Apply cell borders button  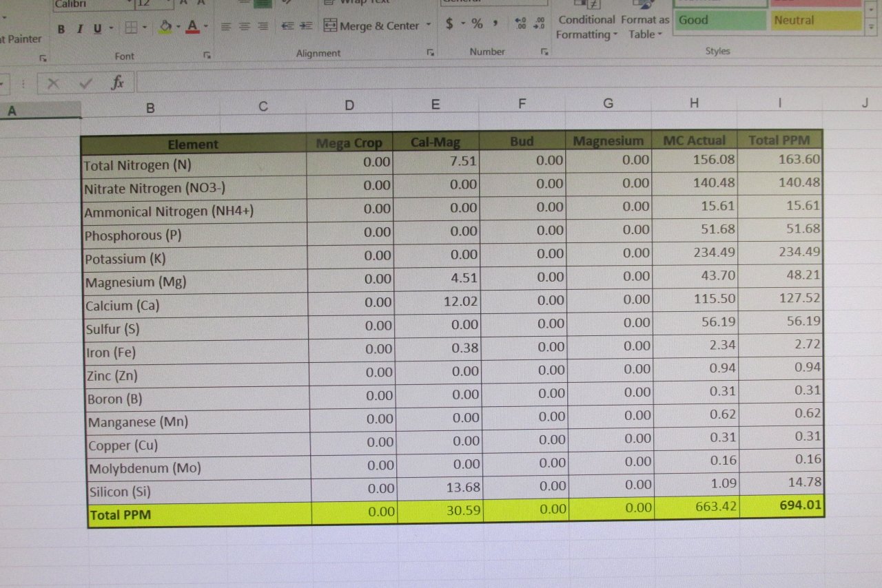[131, 28]
